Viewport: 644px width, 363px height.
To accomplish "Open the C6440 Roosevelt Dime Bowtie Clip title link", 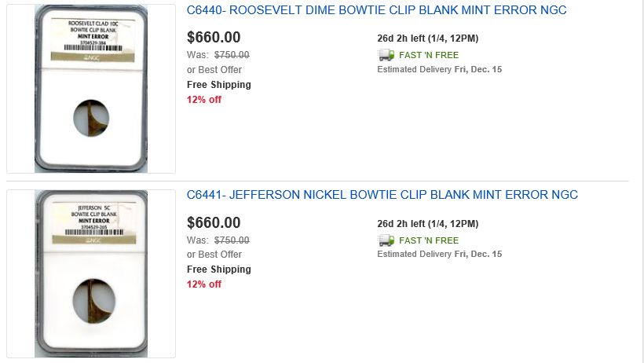I will tap(376, 11).
